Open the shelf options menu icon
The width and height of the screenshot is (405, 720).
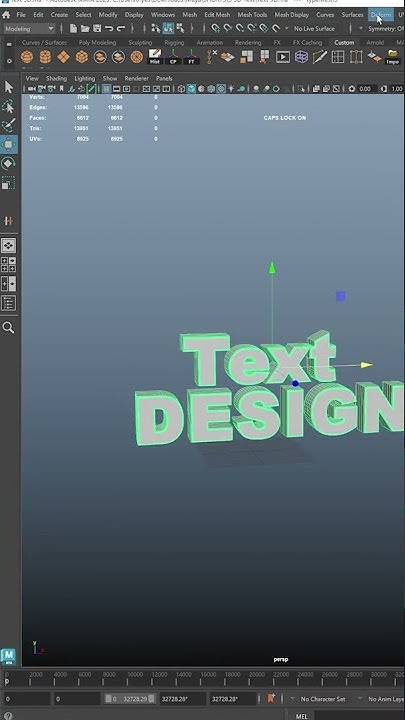coord(9,45)
